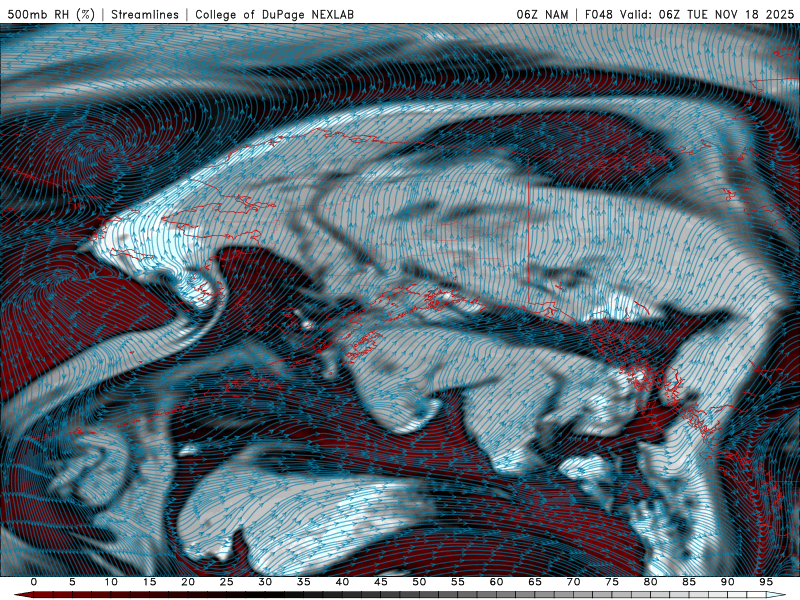Click the colorbar label "0"
Viewport: 800px width, 600px height.
(x=34, y=582)
